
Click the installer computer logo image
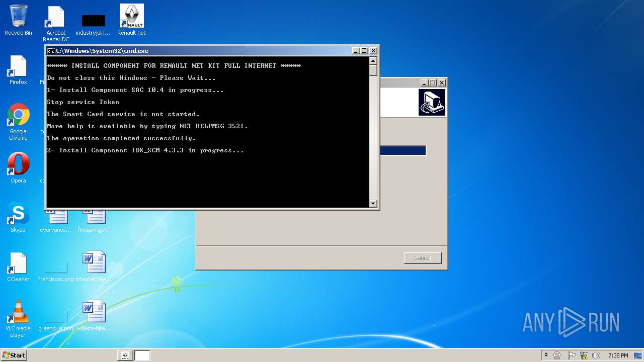(x=432, y=103)
